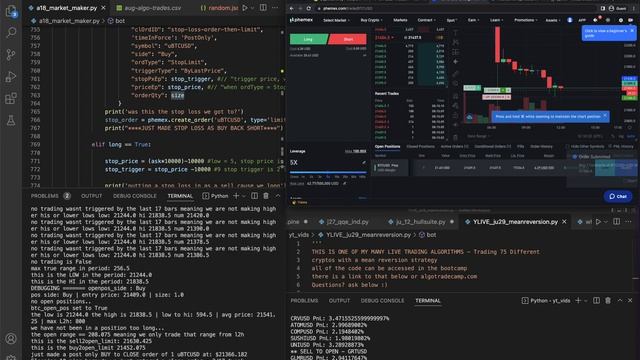Run a18_market_maker.py with the play icon
The width and height of the screenshot is (640, 360).
pyautogui.click(x=245, y=8)
